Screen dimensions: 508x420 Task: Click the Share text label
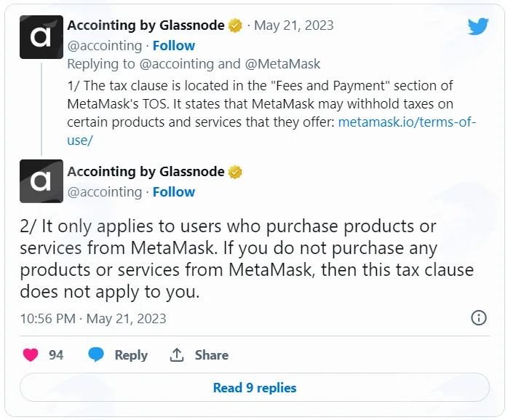click(x=212, y=355)
